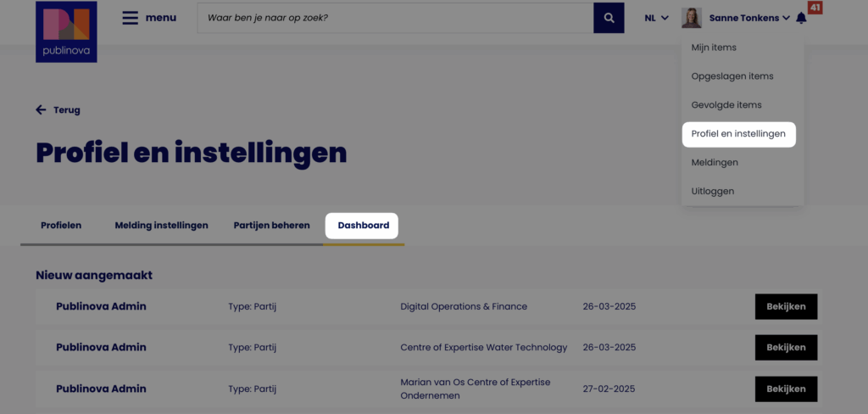This screenshot has height=414, width=868.
Task: Open the 'Melding instellingen' tab
Action: point(161,226)
